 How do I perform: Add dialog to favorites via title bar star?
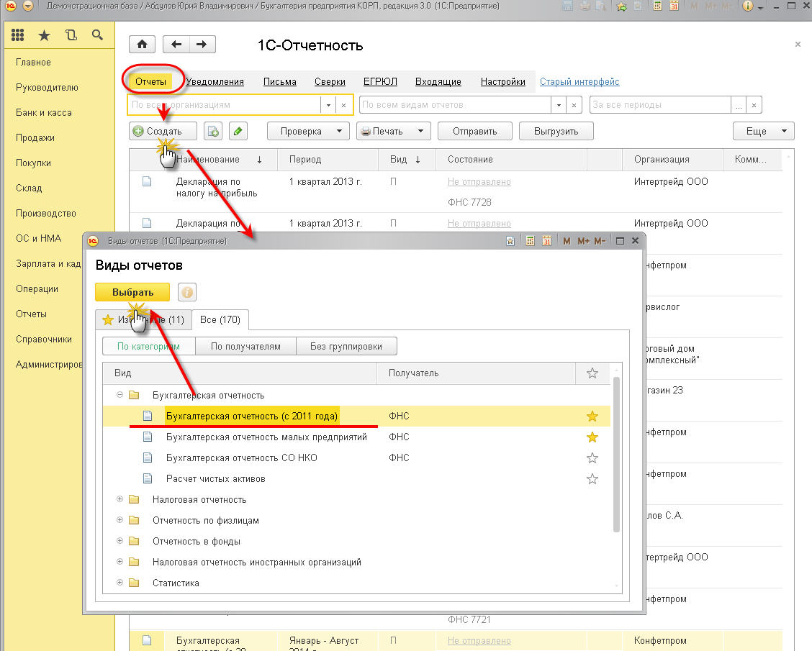click(510, 241)
